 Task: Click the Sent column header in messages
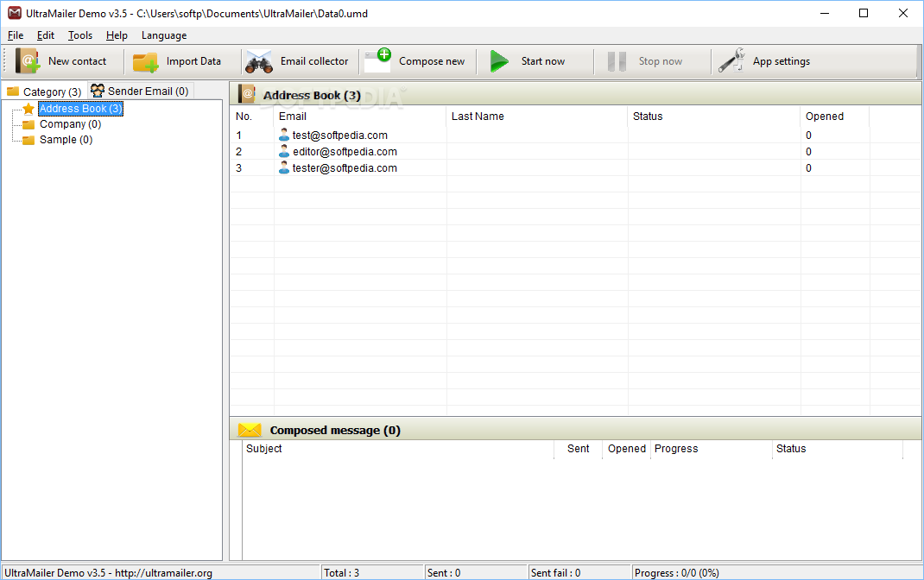point(578,449)
